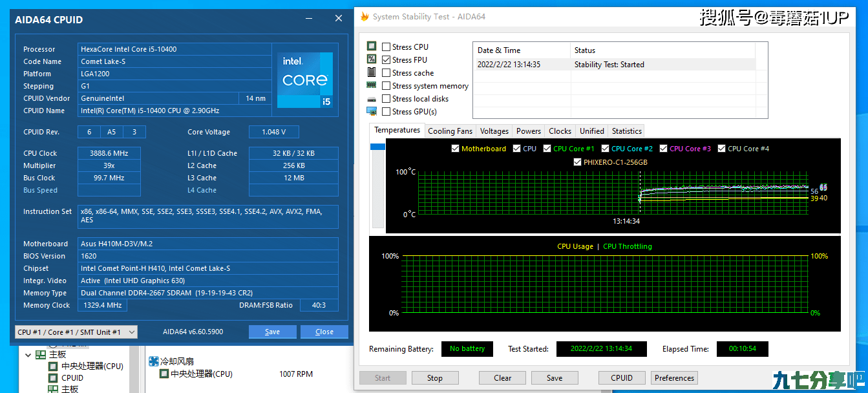Open Preferences in Stability Test

(x=674, y=378)
